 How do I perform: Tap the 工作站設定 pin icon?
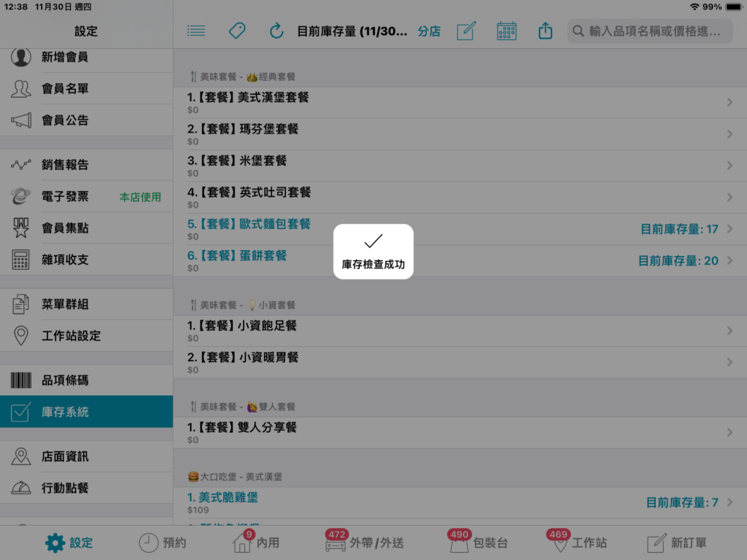coord(20,335)
